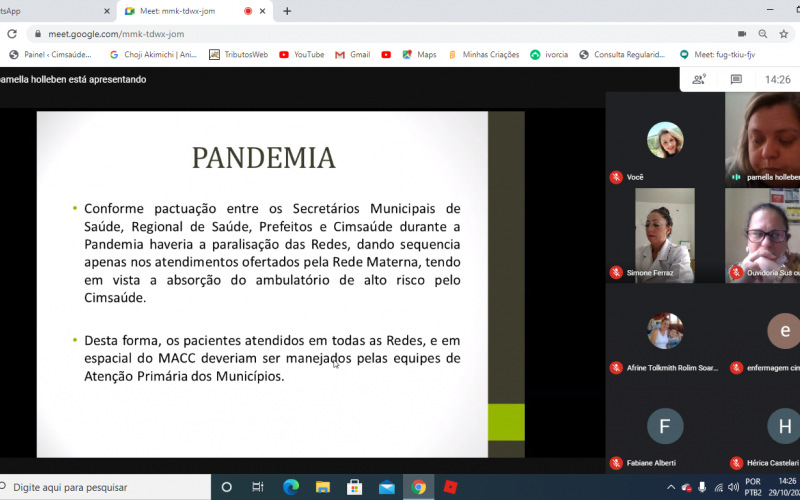The height and width of the screenshot is (500, 800).
Task: Open a new browser tab
Action: pyautogui.click(x=287, y=11)
